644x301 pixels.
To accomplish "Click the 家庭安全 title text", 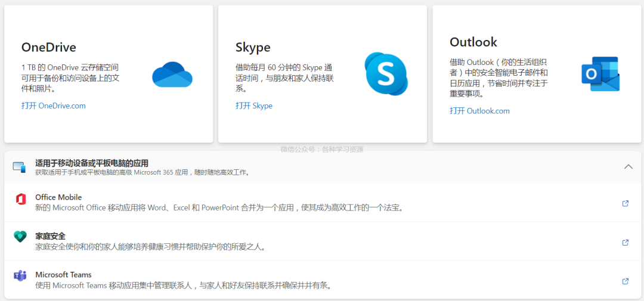I will click(x=51, y=236).
